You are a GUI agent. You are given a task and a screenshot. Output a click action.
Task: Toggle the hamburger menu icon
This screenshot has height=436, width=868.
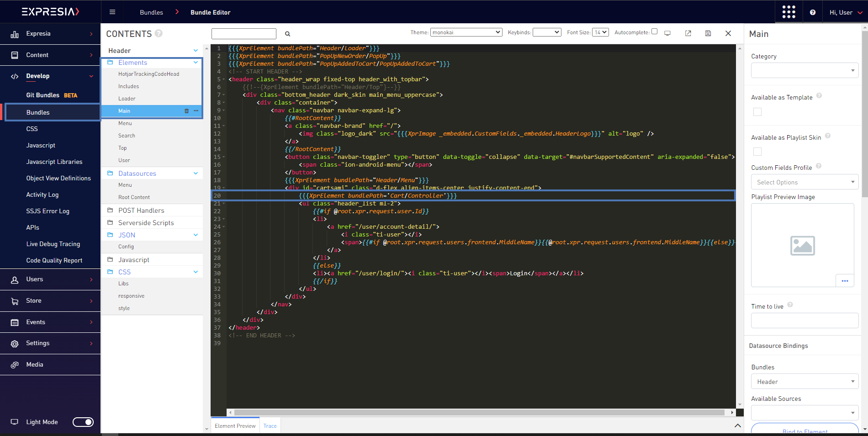pyautogui.click(x=112, y=12)
